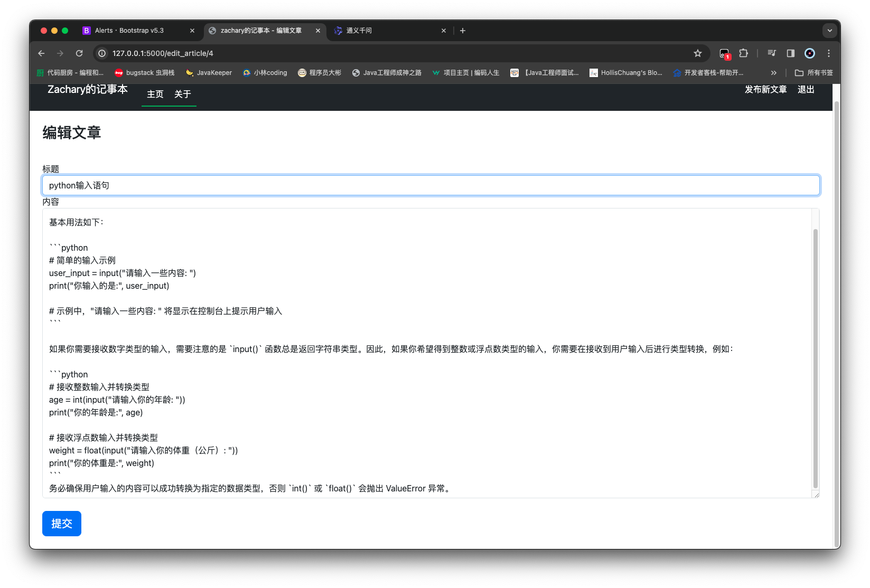Click the textarea resize handle corner
The image size is (870, 588).
[816, 495]
